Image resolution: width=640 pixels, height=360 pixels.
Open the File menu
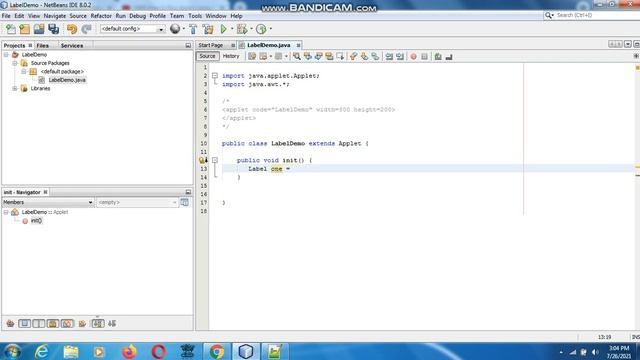(6, 16)
